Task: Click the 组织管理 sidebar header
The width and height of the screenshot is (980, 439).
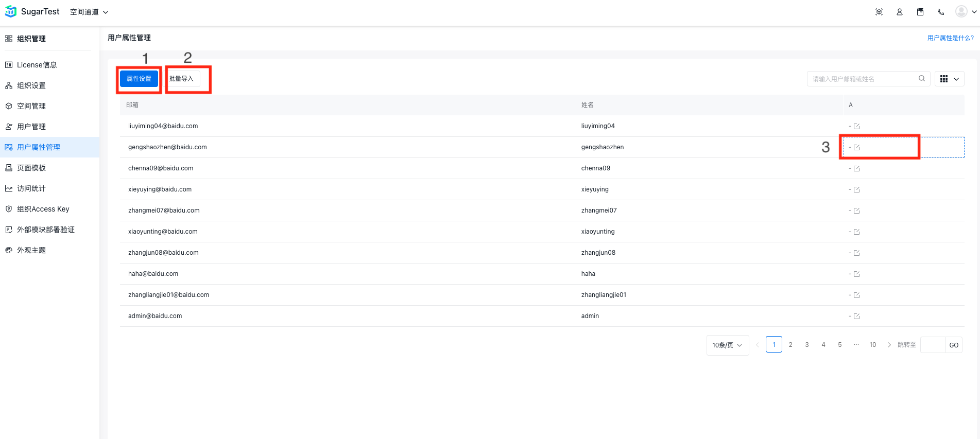Action: point(26,39)
